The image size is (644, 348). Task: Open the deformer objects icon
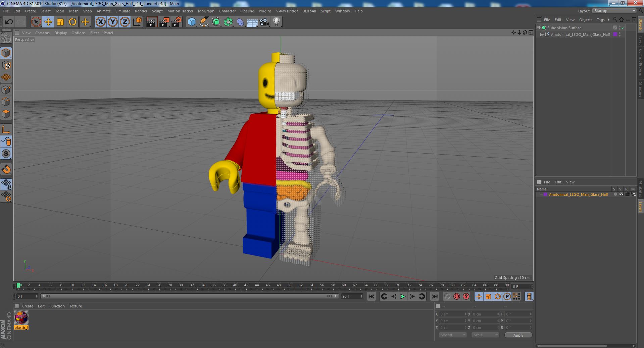240,22
